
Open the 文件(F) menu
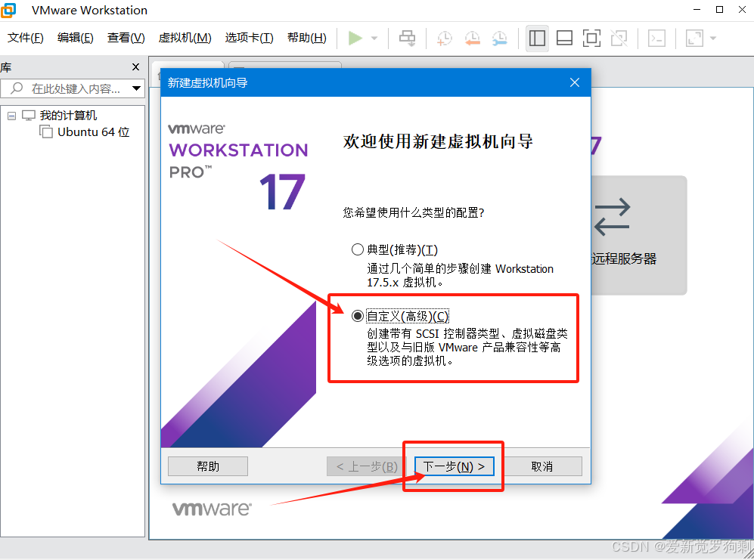[25, 38]
